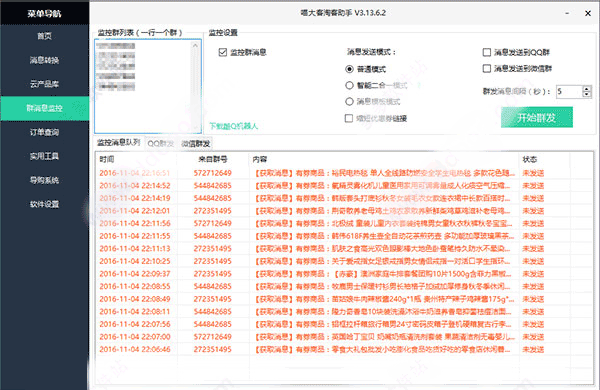Viewport: 600px width, 390px height.
Task: Select the row timed 2016-11-04 22:07:56
Action: [344, 324]
